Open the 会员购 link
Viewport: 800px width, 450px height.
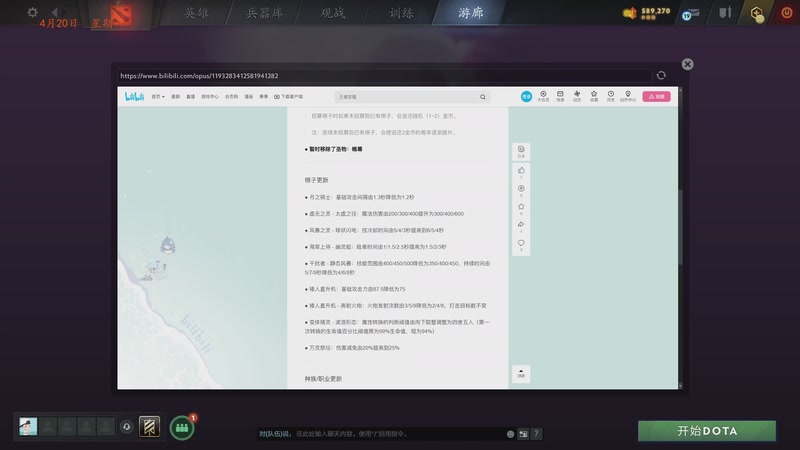232,96
